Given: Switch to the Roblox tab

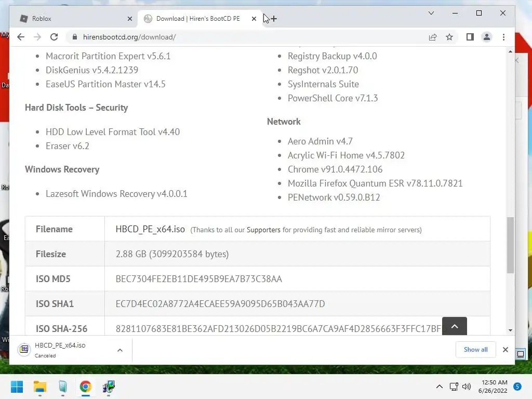Looking at the screenshot, I should (74, 19).
